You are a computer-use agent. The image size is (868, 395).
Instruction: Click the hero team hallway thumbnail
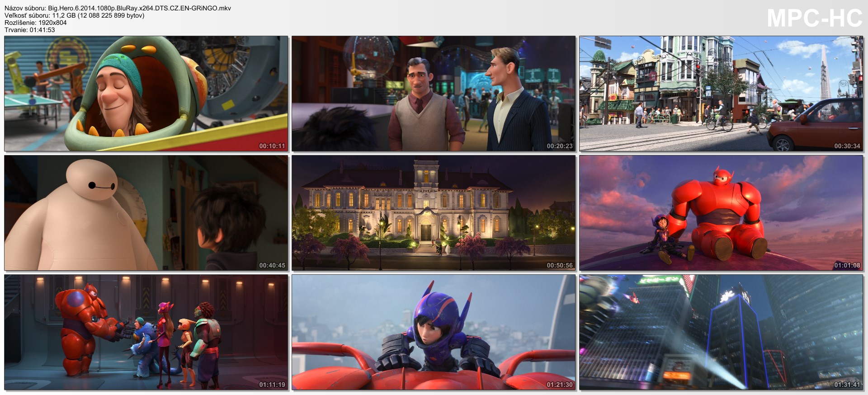point(146,332)
